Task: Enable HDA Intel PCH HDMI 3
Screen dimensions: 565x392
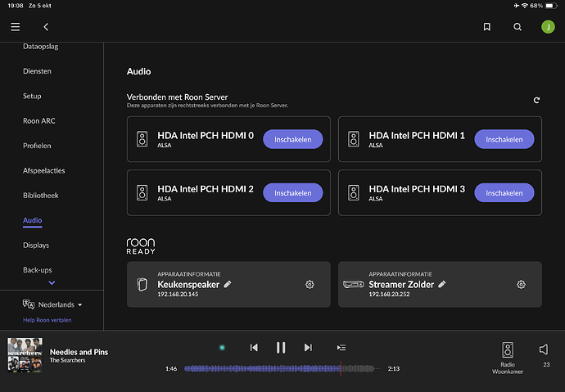Action: 504,193
